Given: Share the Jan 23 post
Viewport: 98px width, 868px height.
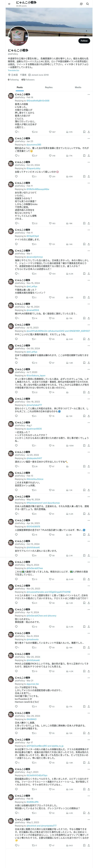Looking at the screenshot, I should click(x=89, y=156).
